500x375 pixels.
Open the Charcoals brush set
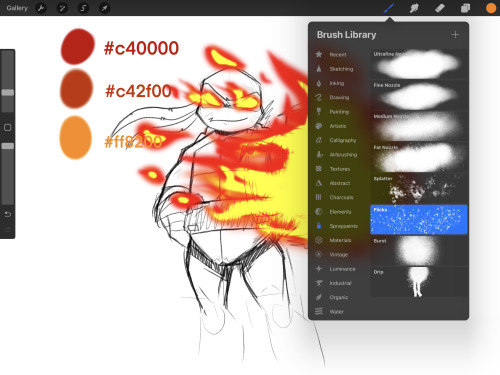(x=338, y=197)
